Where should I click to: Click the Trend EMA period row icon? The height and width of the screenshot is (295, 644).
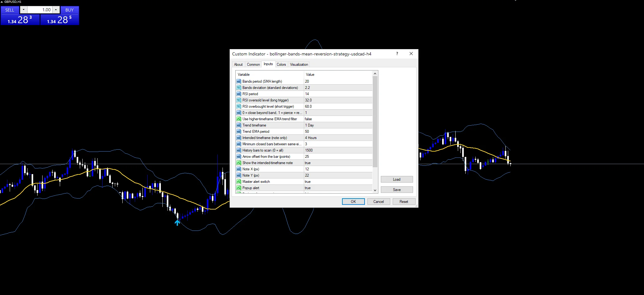click(238, 132)
